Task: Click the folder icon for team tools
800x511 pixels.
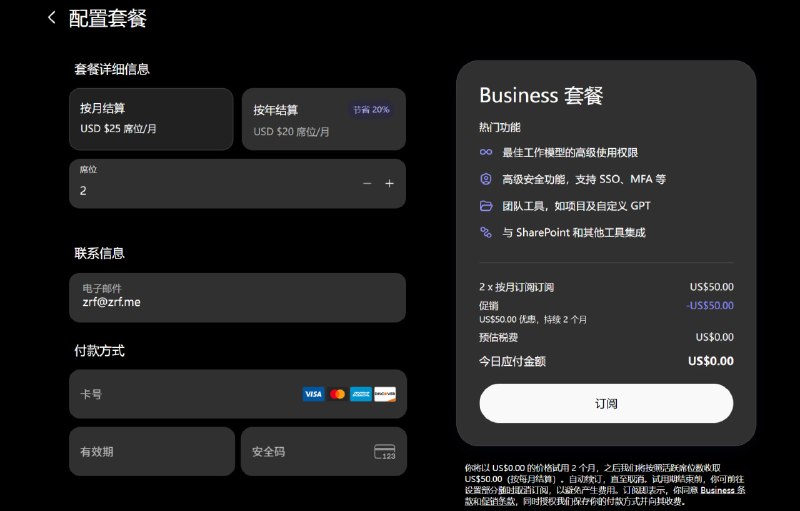Action: 486,206
